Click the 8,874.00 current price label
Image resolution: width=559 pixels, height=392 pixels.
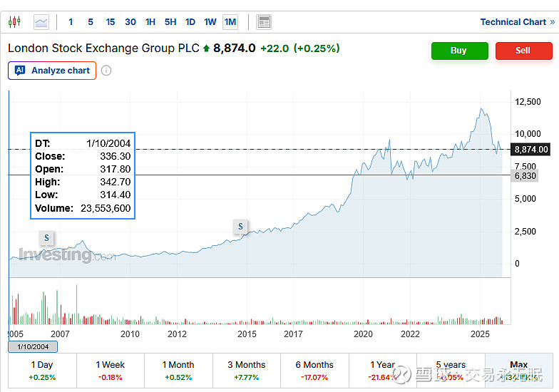(x=530, y=150)
